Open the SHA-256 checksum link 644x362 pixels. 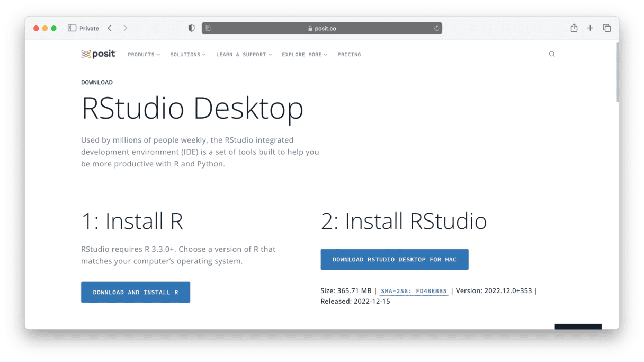pos(414,291)
